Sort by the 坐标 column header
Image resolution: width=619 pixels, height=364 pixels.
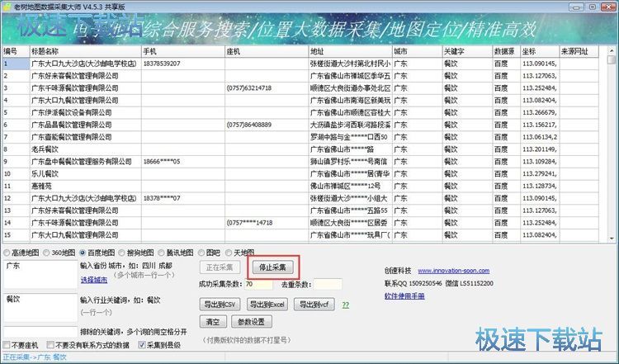click(x=540, y=51)
